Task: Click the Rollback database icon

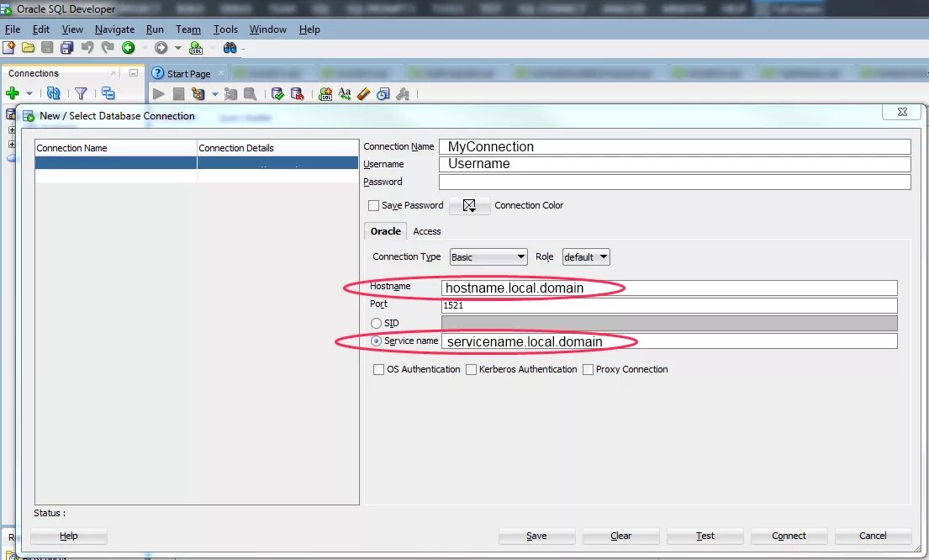Action: 297,93
